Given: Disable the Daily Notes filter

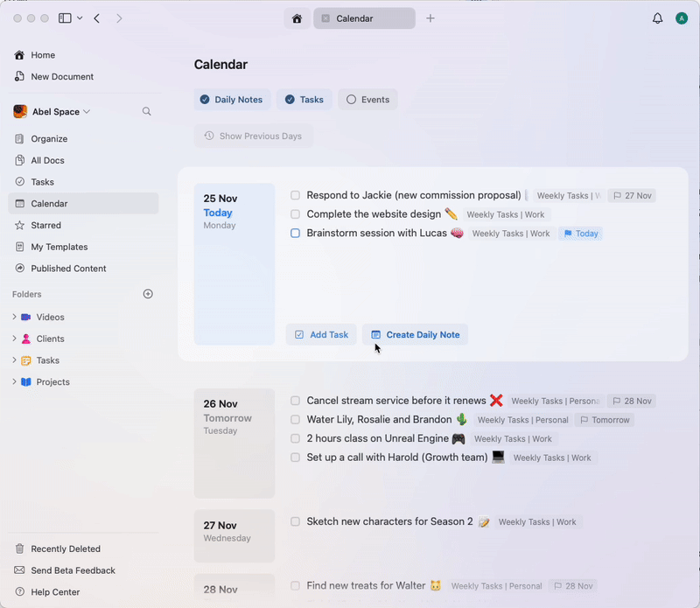Looking at the screenshot, I should click(x=232, y=99).
